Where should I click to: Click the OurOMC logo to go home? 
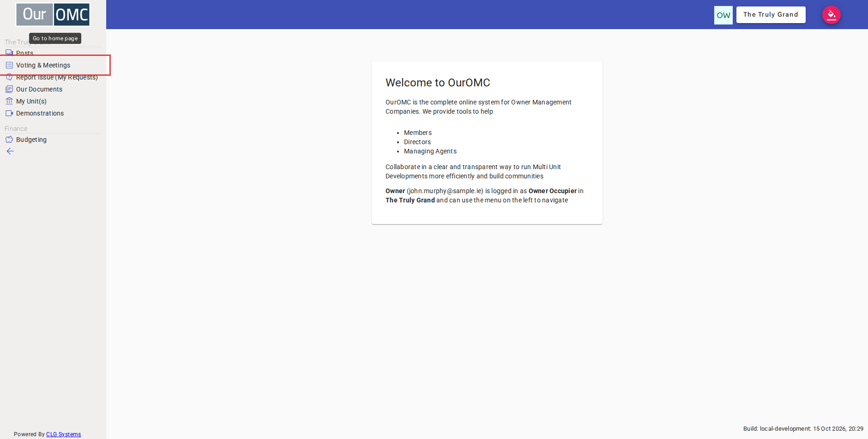tap(53, 15)
